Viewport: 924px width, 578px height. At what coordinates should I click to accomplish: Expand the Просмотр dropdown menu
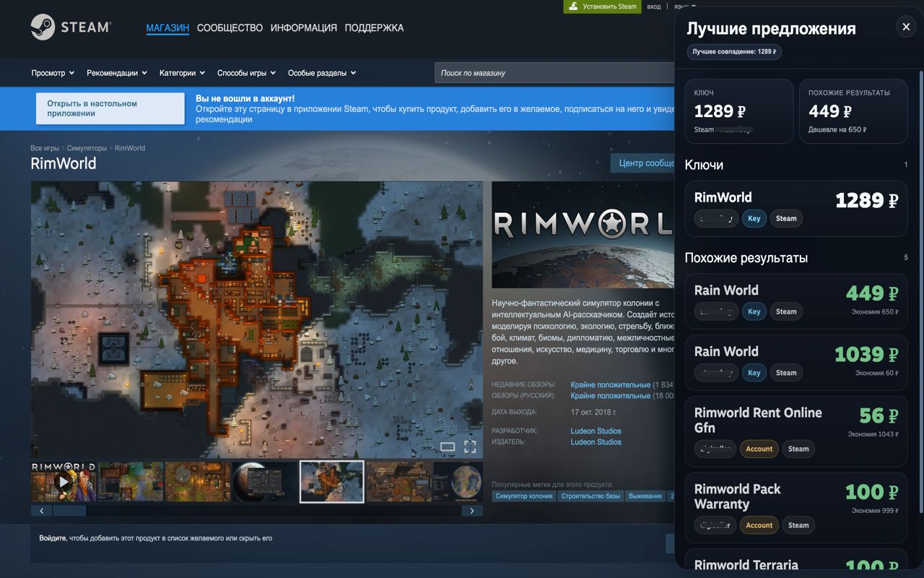[53, 73]
